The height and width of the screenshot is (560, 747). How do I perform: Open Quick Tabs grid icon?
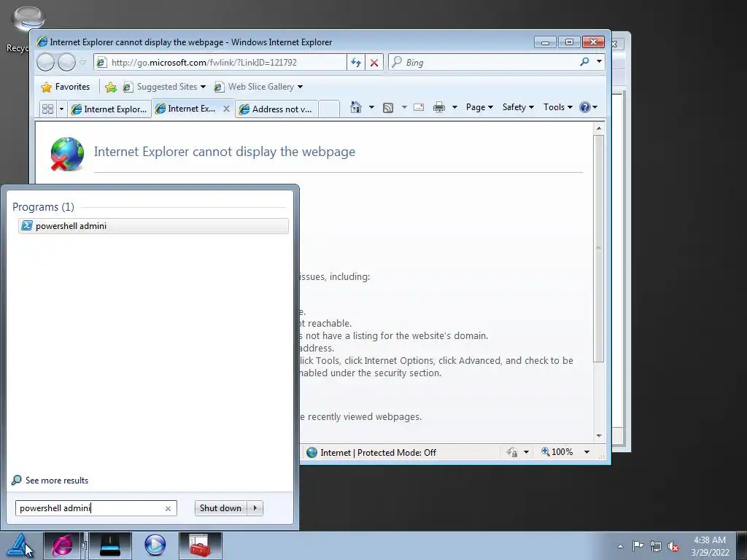pyautogui.click(x=47, y=109)
